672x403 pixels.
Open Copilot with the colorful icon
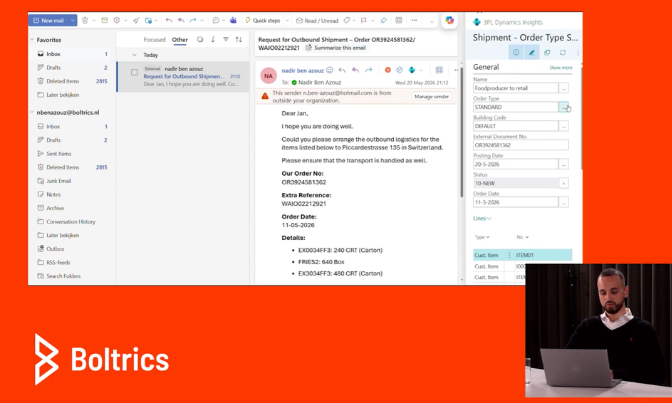(449, 20)
